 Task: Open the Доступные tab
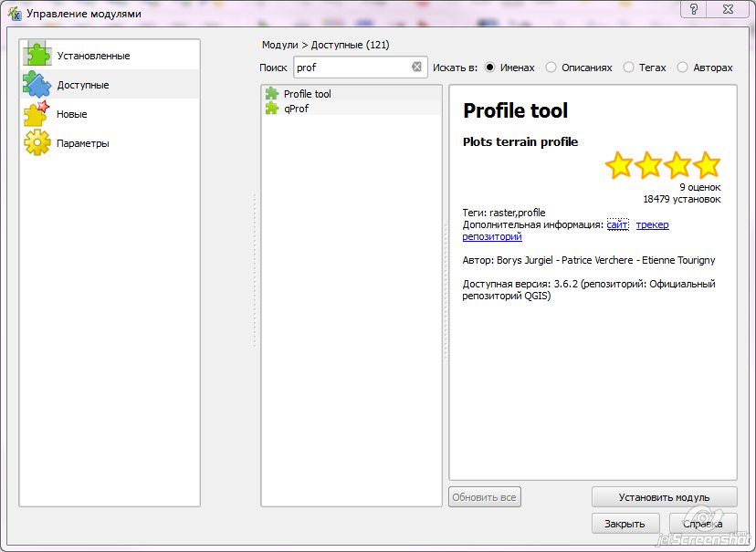point(110,84)
